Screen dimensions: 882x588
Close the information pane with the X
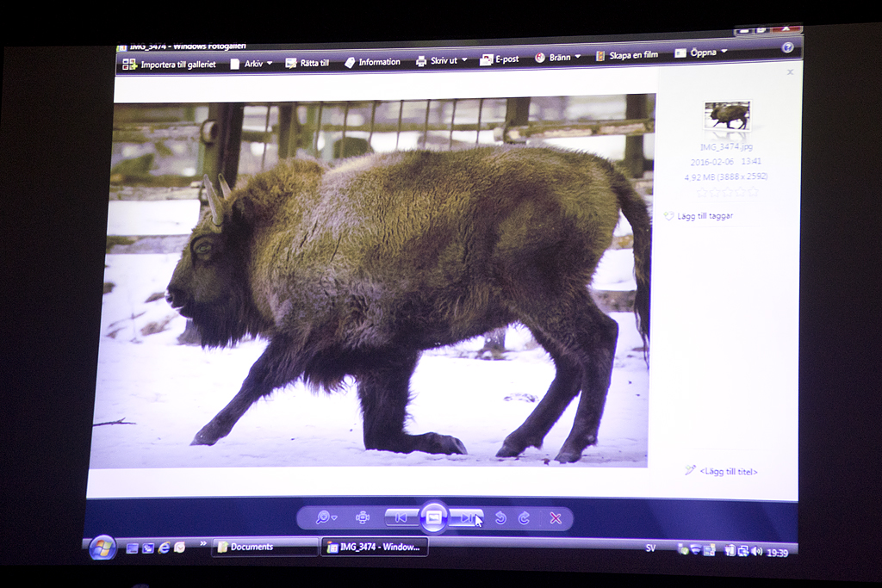791,72
